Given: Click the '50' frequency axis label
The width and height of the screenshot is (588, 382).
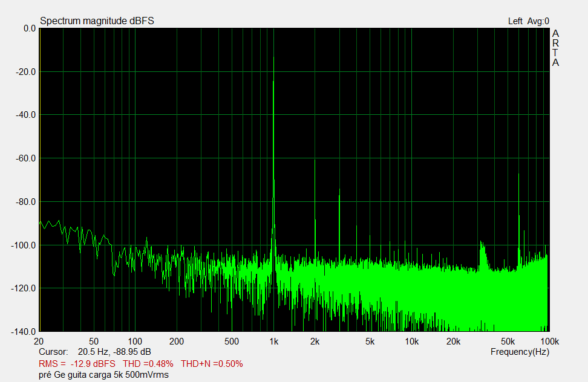Looking at the screenshot, I should click(x=93, y=342).
